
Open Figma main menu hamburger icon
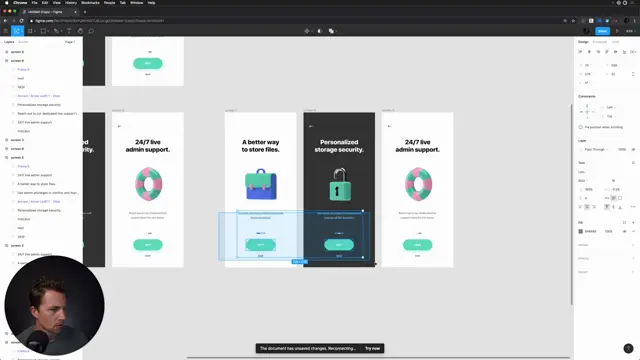(x=5, y=31)
